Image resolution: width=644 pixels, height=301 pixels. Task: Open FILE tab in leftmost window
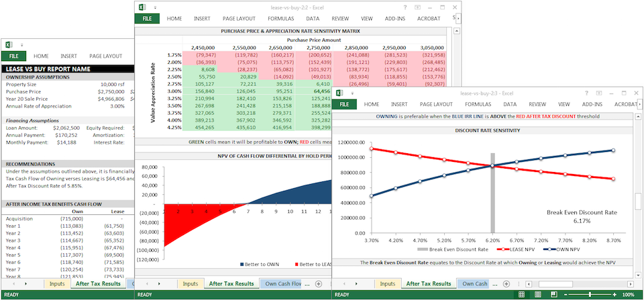coord(14,56)
